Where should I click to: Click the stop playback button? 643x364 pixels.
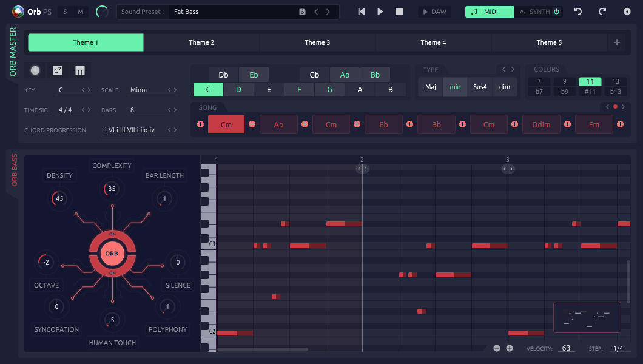pos(399,12)
